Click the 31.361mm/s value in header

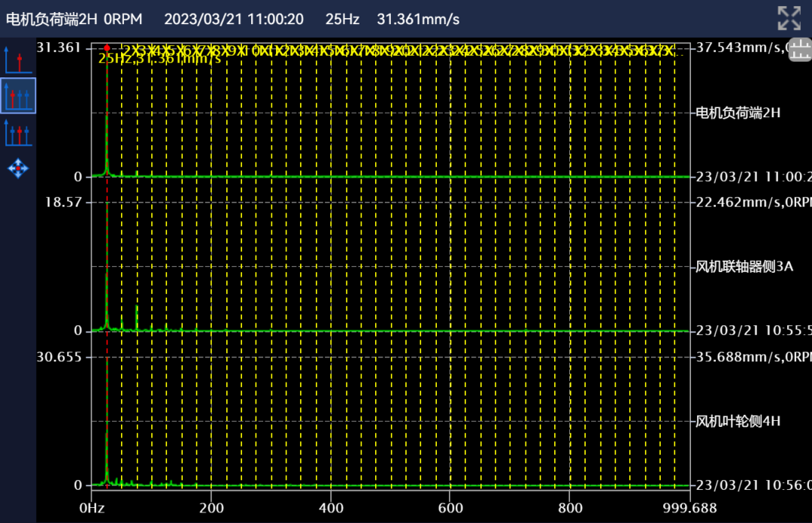418,19
